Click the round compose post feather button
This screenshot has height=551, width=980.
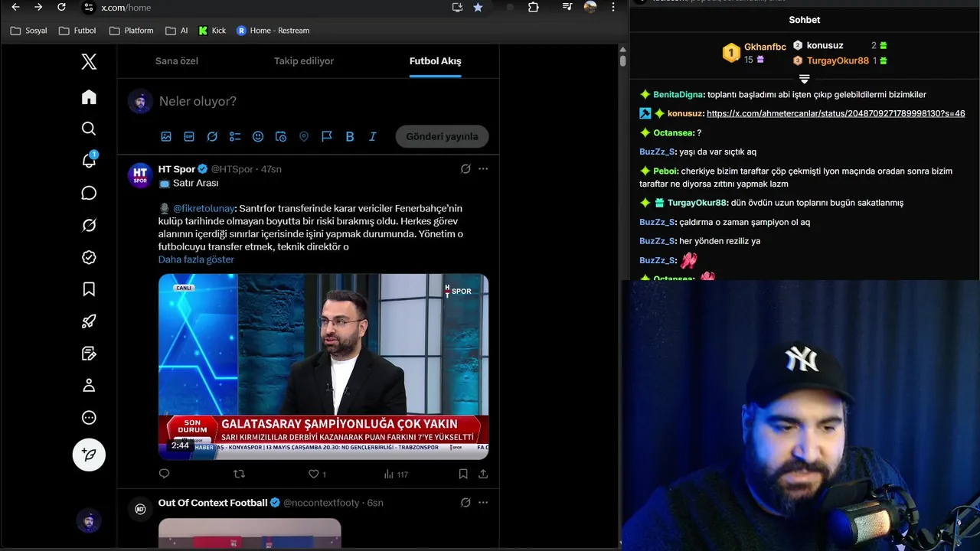pyautogui.click(x=89, y=455)
